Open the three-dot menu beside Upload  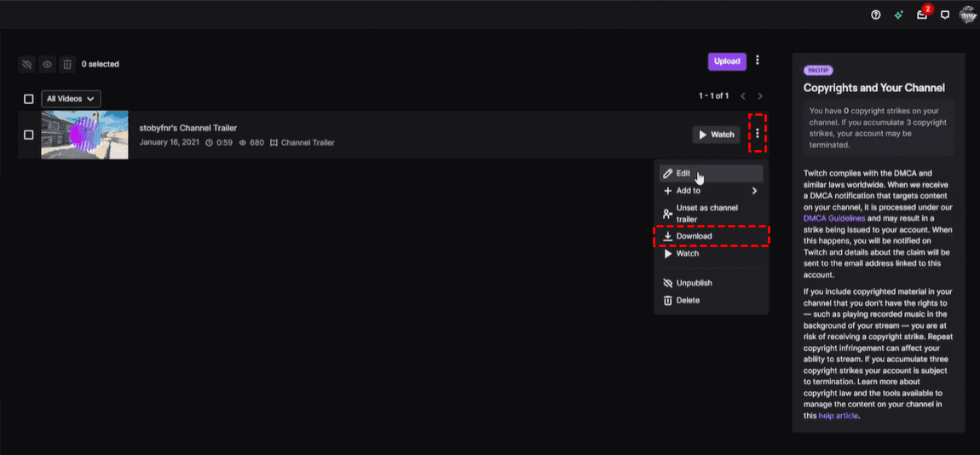tap(758, 60)
